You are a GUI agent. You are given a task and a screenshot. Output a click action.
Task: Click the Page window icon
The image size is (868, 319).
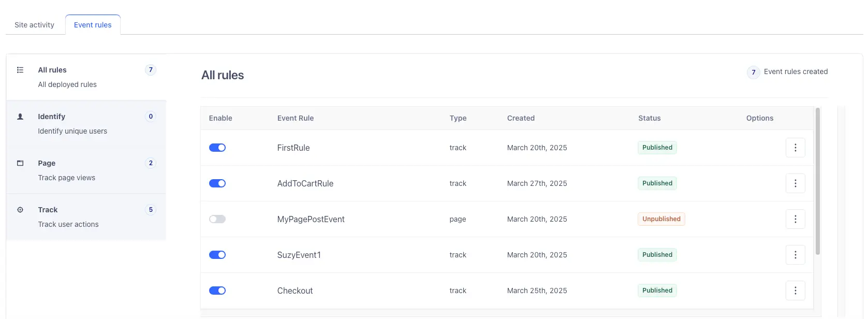pyautogui.click(x=20, y=163)
